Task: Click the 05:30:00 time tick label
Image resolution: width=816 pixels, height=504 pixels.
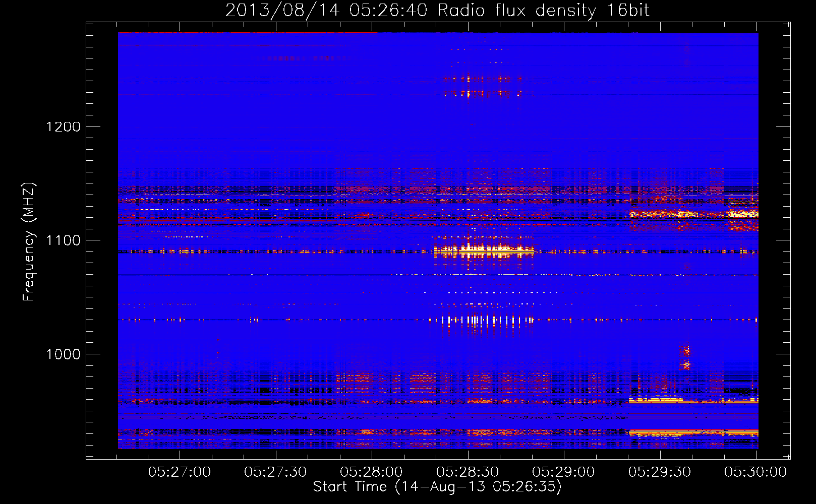Action: pos(755,472)
